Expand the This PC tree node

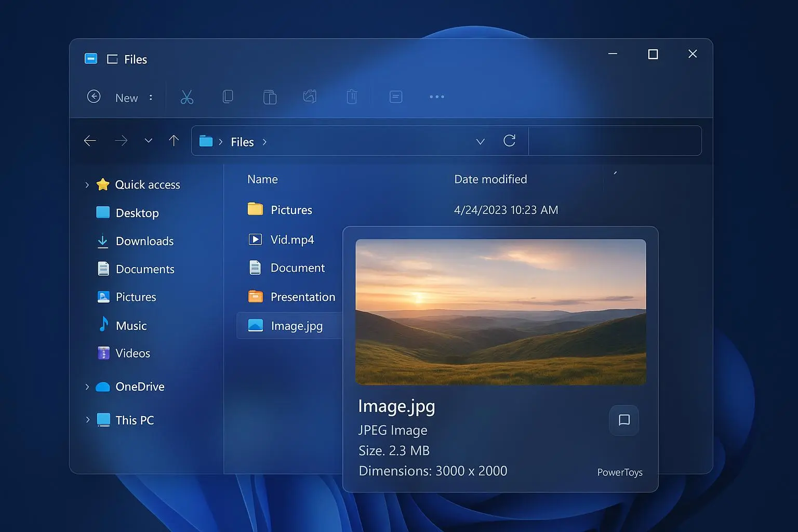[x=87, y=420]
